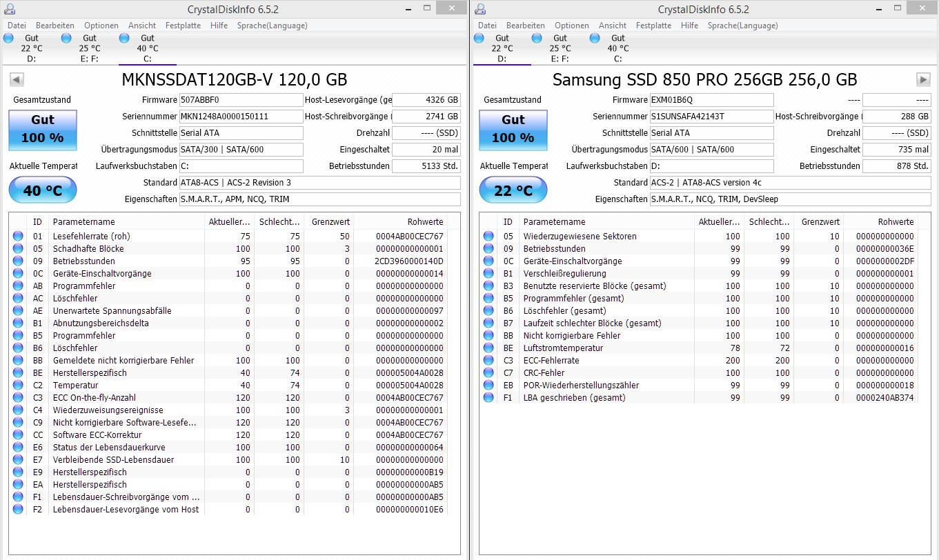Click status orb of Schadhafte Blöcke row
Viewport: 939px width, 560px height.
tap(18, 249)
